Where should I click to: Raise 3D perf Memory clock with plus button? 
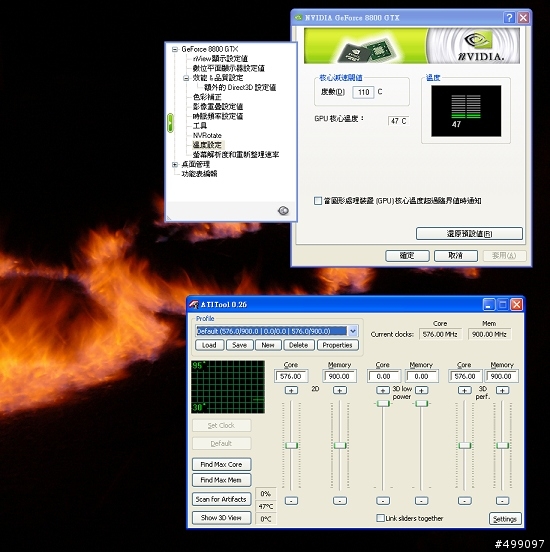[x=502, y=390]
